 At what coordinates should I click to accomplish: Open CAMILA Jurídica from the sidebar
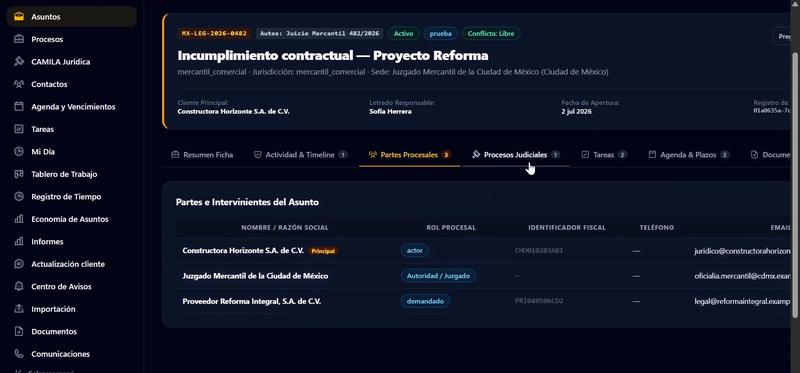(x=71, y=61)
